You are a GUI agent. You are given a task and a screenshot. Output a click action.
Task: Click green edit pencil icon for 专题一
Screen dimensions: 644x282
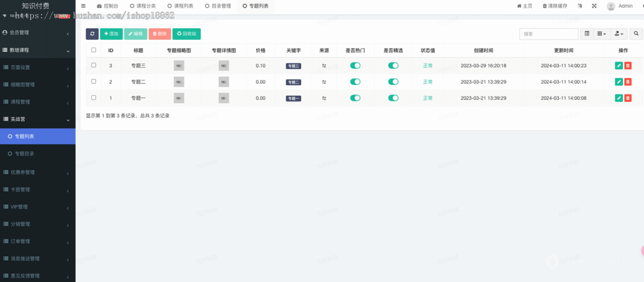click(x=619, y=98)
